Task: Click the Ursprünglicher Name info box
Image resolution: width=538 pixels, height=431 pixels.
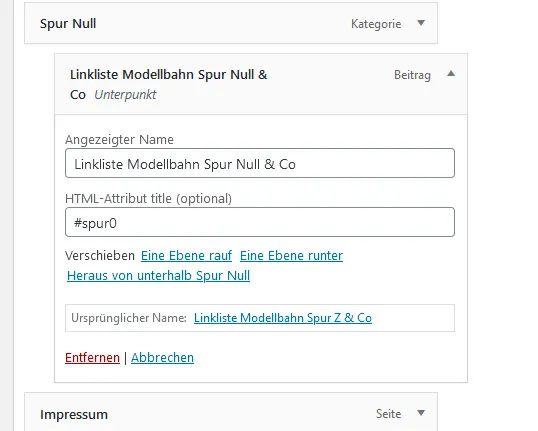Action: (x=260, y=318)
